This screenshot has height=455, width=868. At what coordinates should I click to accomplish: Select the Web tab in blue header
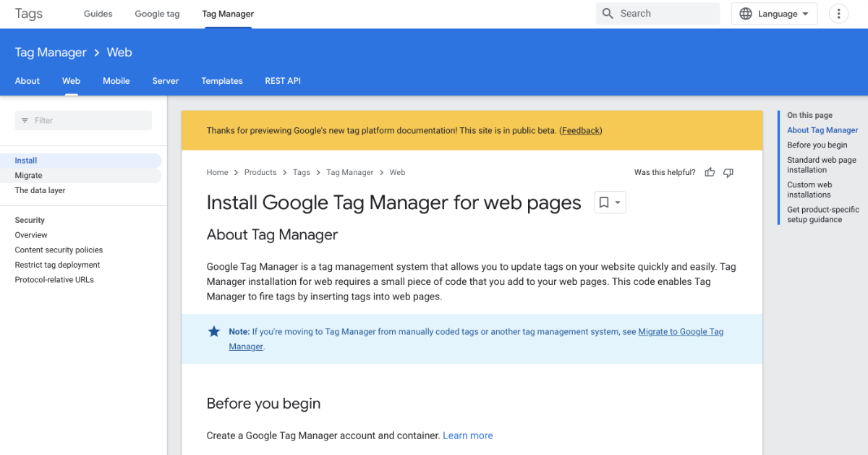[x=71, y=81]
